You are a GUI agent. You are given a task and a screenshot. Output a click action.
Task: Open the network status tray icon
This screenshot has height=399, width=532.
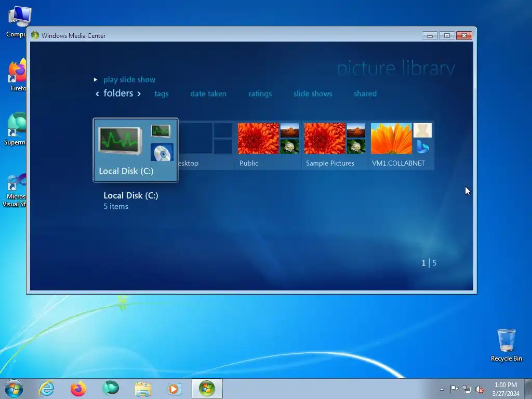[x=467, y=389]
